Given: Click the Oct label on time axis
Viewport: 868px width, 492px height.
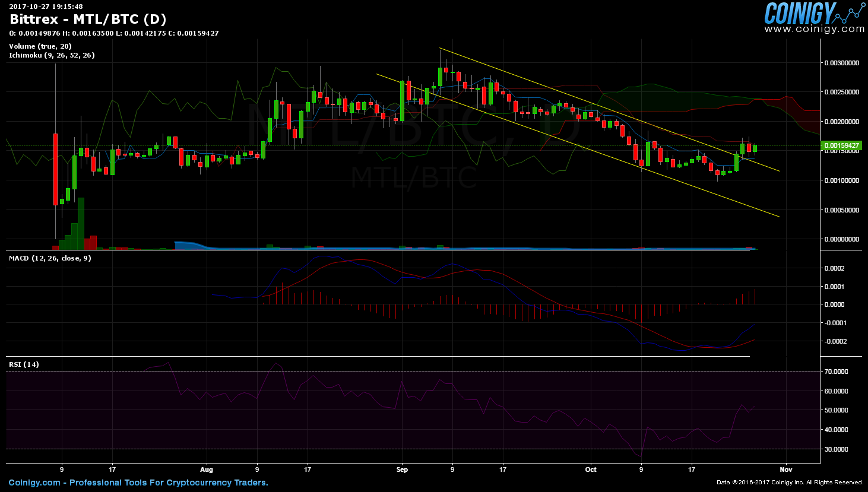Looking at the screenshot, I should [x=591, y=469].
